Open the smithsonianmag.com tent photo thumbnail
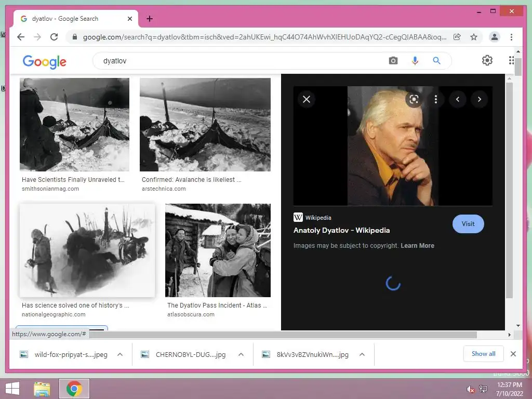This screenshot has height=399, width=532. coord(74,125)
